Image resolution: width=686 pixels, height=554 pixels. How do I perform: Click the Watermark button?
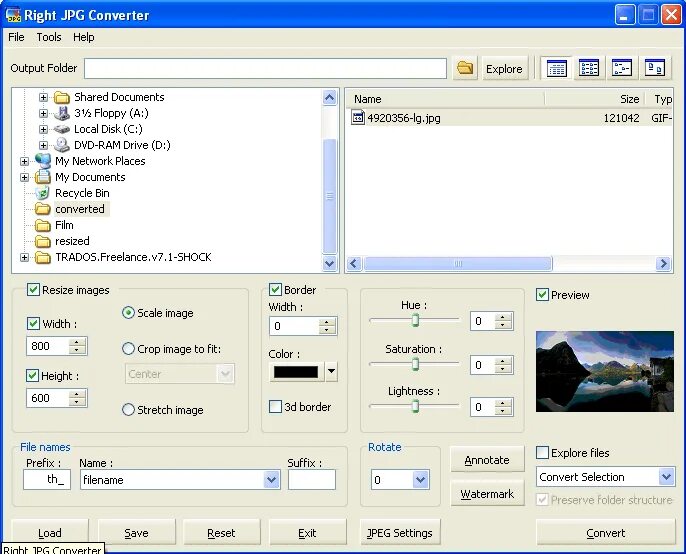[x=487, y=494]
